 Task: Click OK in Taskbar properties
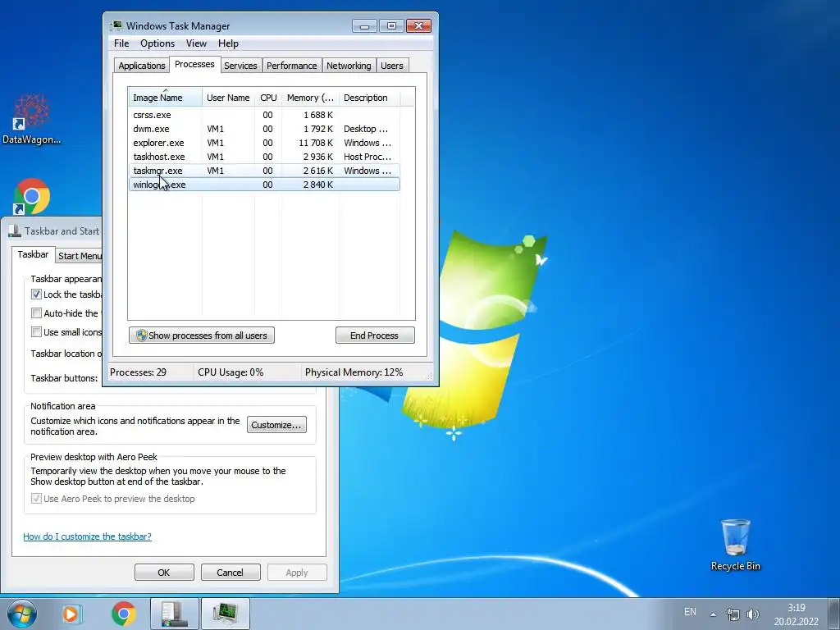coord(164,572)
